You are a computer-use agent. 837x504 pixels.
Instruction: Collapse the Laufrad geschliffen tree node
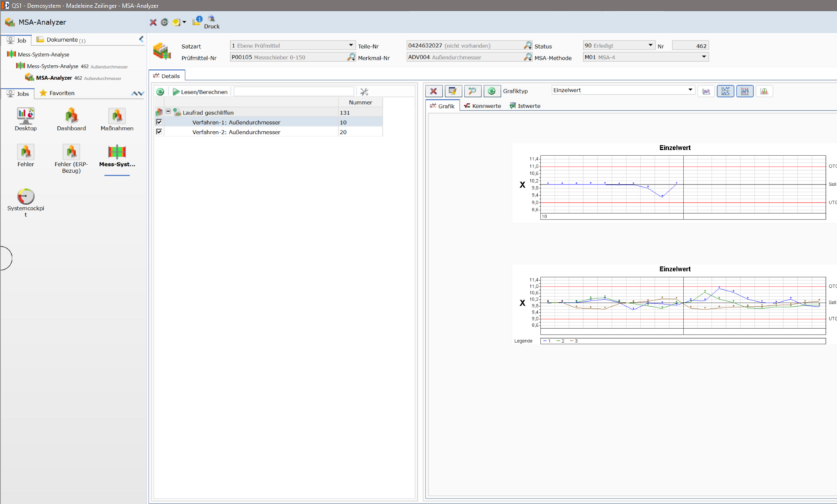168,112
